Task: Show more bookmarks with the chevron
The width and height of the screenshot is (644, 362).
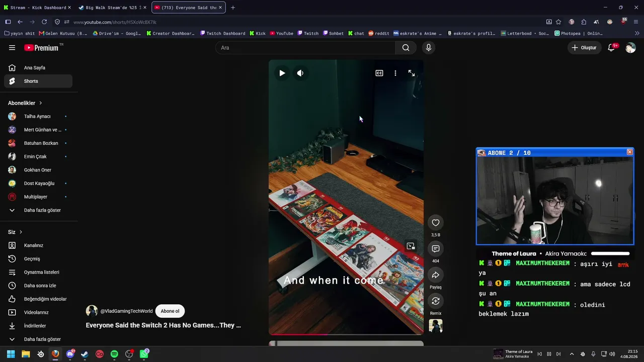Action: tap(636, 34)
